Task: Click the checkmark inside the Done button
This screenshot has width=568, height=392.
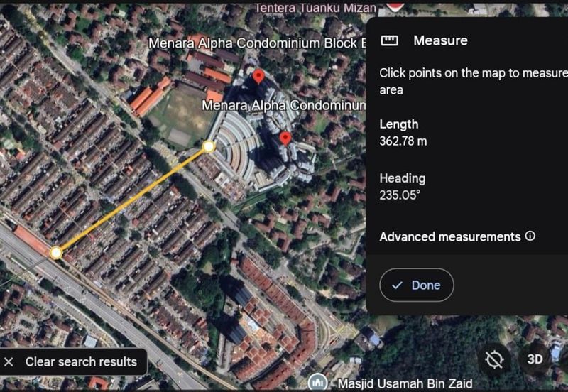Action: click(x=397, y=285)
